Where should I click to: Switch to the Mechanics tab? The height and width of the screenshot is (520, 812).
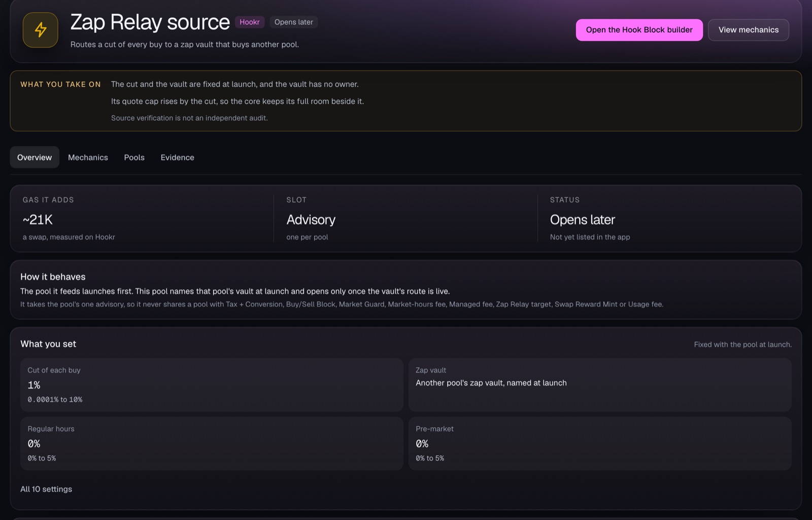click(88, 157)
